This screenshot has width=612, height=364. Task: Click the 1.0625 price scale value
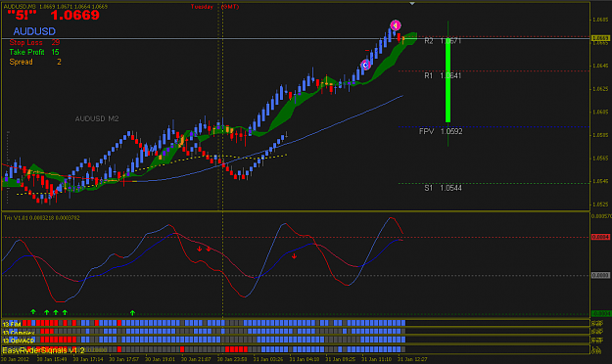pos(600,89)
